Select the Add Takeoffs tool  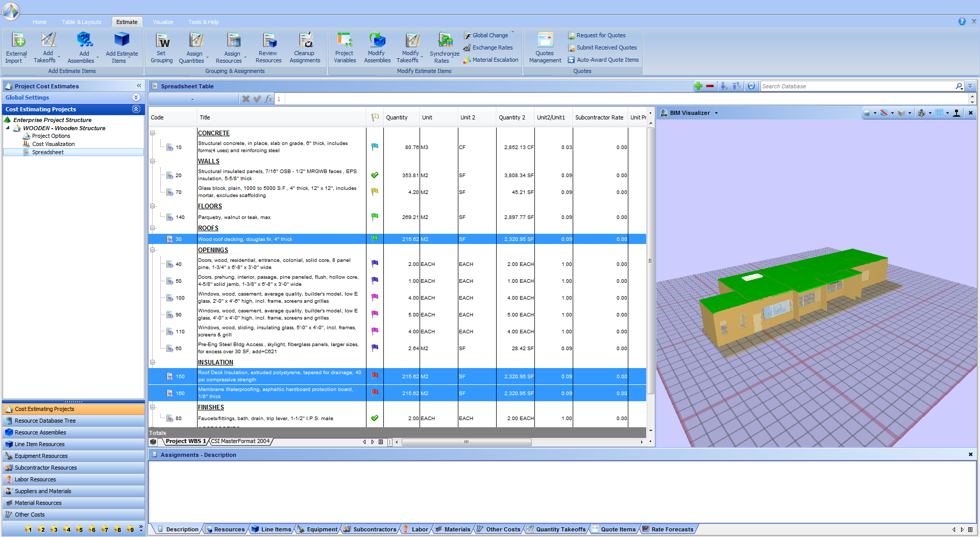pyautogui.click(x=47, y=47)
